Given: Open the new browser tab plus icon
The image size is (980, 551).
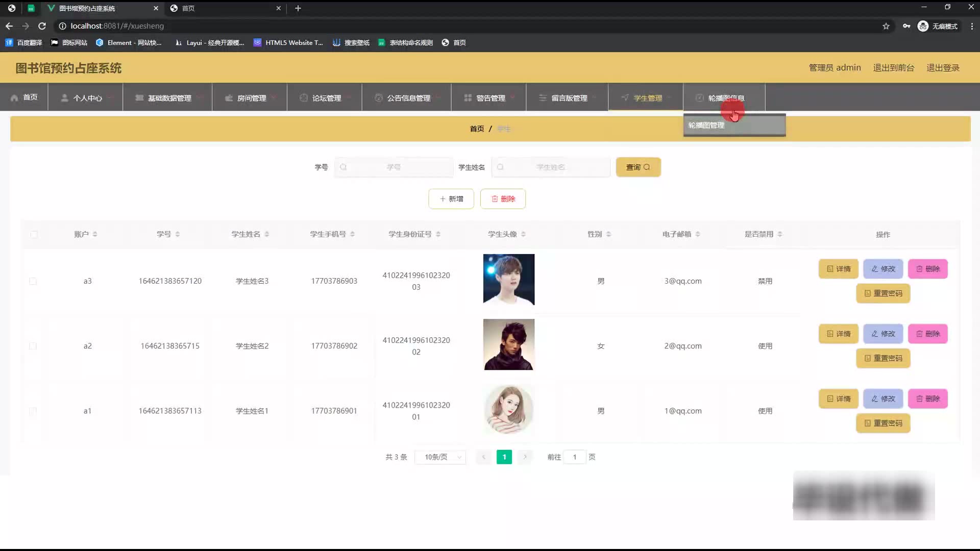Looking at the screenshot, I should [x=298, y=8].
